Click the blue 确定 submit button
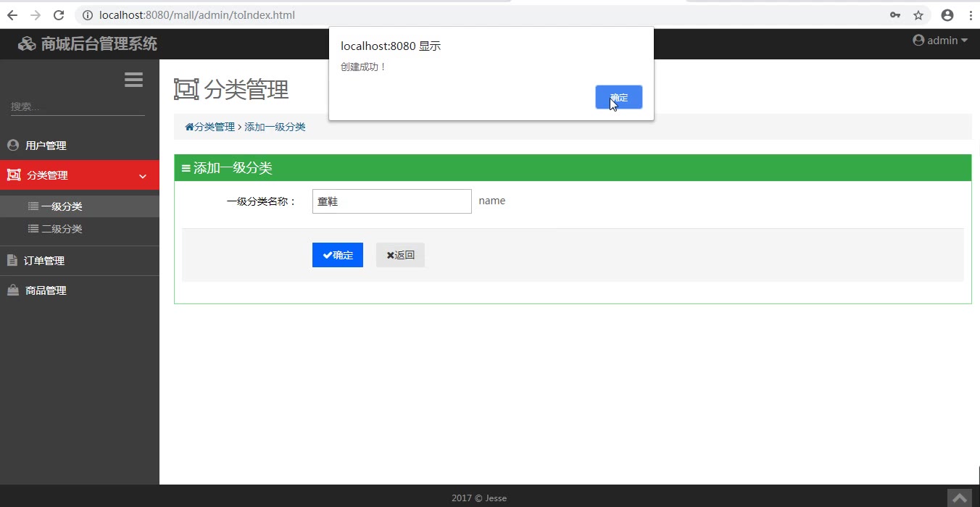980x507 pixels. coord(338,255)
